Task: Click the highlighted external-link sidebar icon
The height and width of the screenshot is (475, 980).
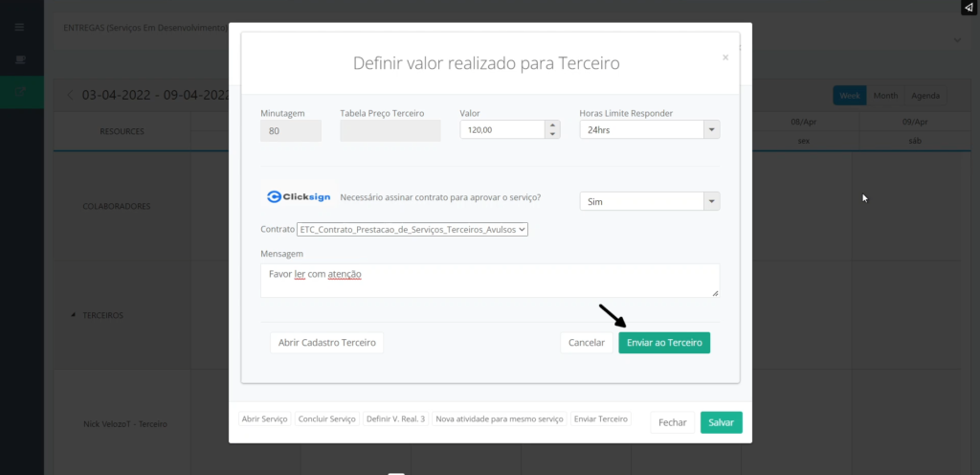Action: pyautogui.click(x=20, y=92)
